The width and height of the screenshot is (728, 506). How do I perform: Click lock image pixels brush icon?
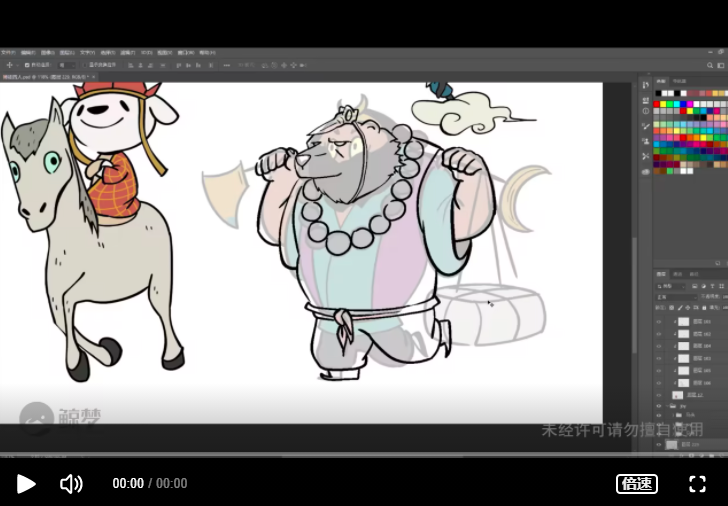click(680, 308)
